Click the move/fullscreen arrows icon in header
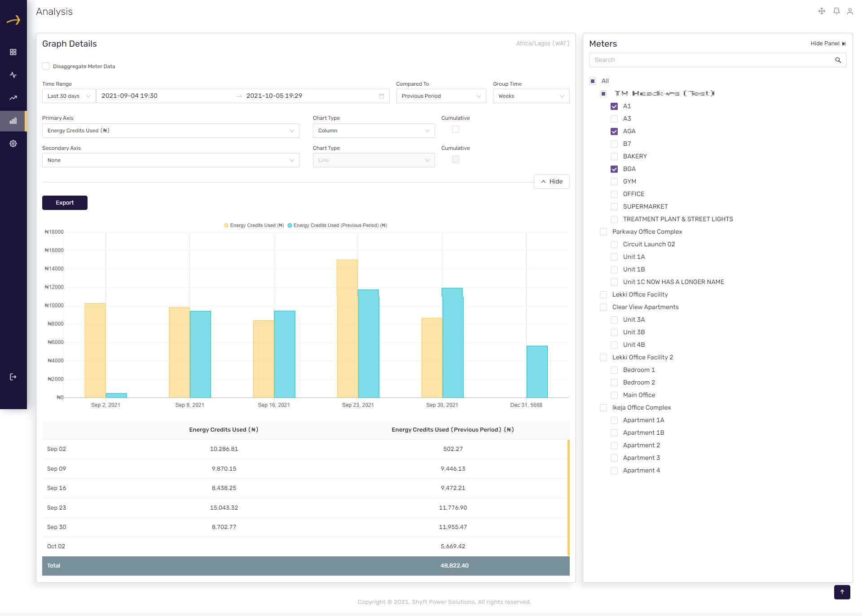Screen dimensions: 862x616 (x=822, y=11)
